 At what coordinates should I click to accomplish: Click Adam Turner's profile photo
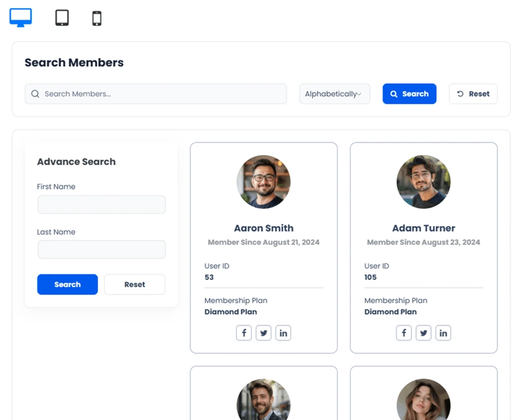click(x=423, y=182)
